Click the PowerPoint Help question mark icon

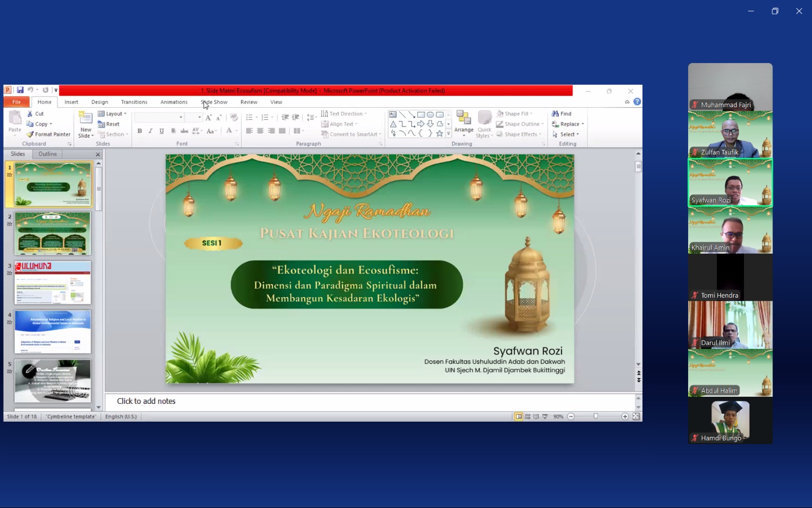point(637,102)
